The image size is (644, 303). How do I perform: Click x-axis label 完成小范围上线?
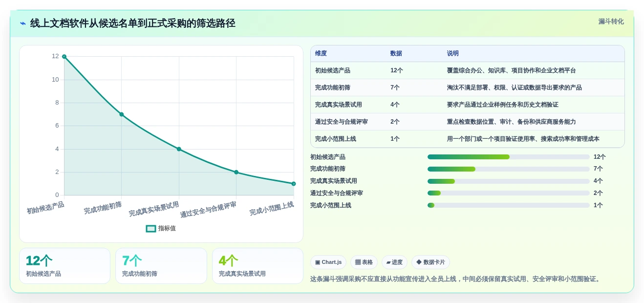[272, 209]
